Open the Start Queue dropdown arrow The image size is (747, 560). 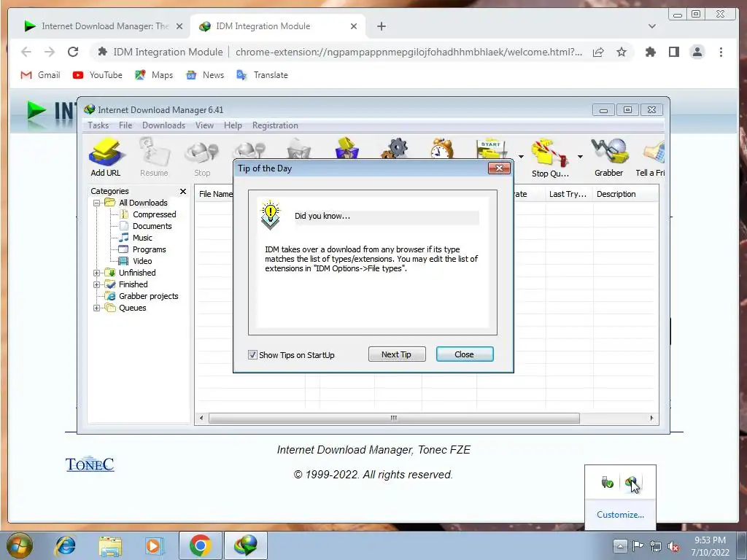coord(521,157)
